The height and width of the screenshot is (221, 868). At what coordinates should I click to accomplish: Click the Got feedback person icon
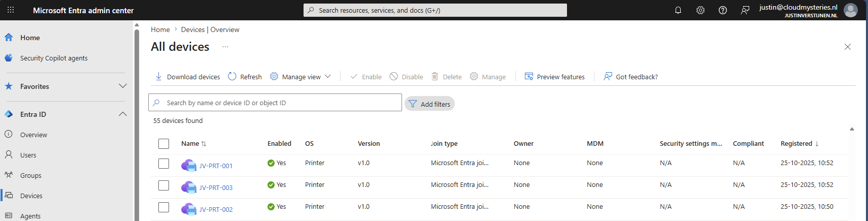point(608,76)
